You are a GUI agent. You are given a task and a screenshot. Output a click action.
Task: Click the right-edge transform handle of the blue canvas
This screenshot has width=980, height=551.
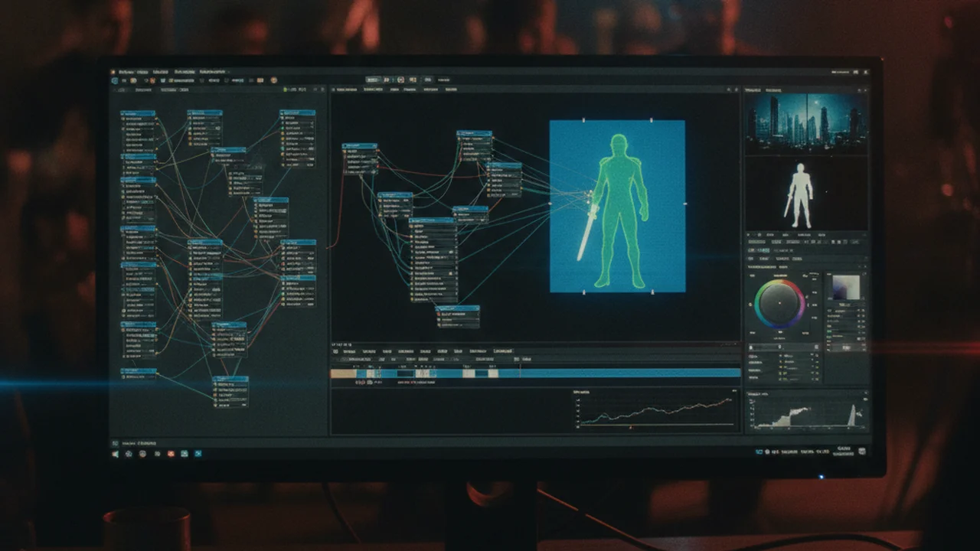[684, 204]
